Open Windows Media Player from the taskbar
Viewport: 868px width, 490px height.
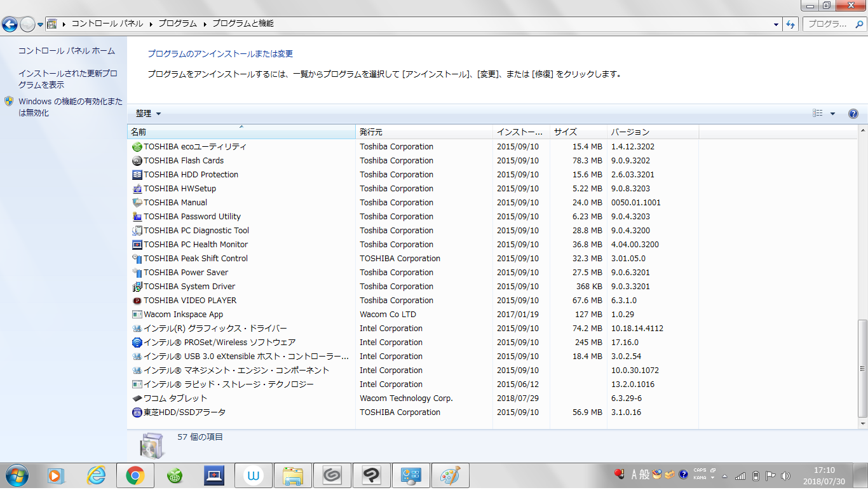point(57,475)
